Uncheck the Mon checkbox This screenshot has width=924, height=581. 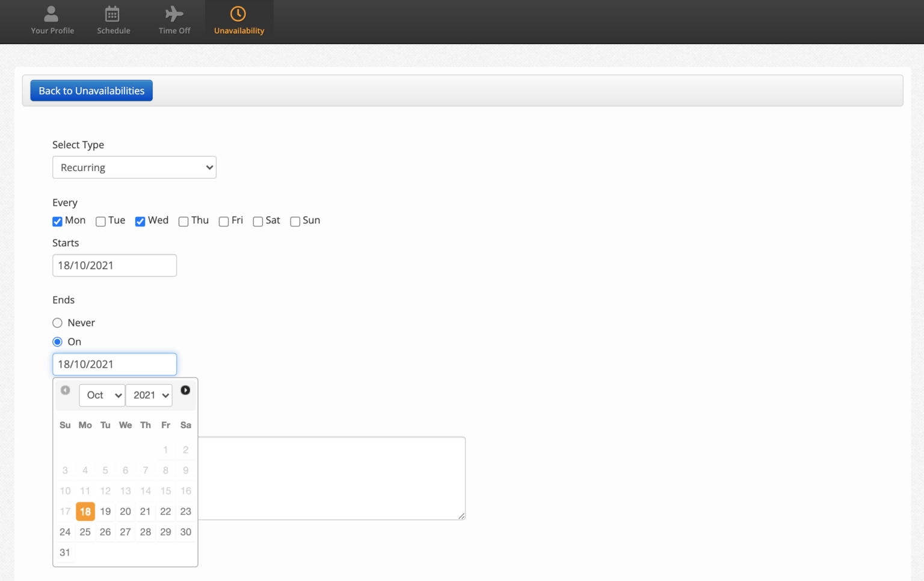(57, 222)
